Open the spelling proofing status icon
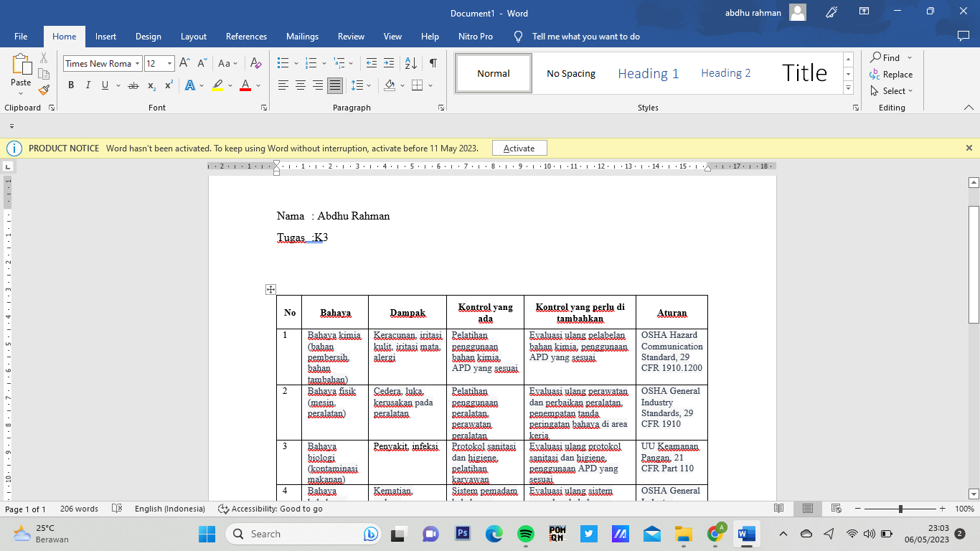Viewport: 980px width, 551px height. point(117,509)
